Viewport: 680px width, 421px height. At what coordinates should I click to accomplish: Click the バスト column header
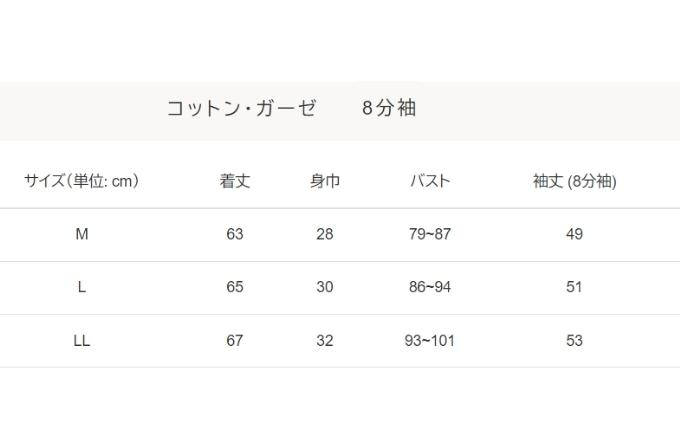tap(430, 181)
